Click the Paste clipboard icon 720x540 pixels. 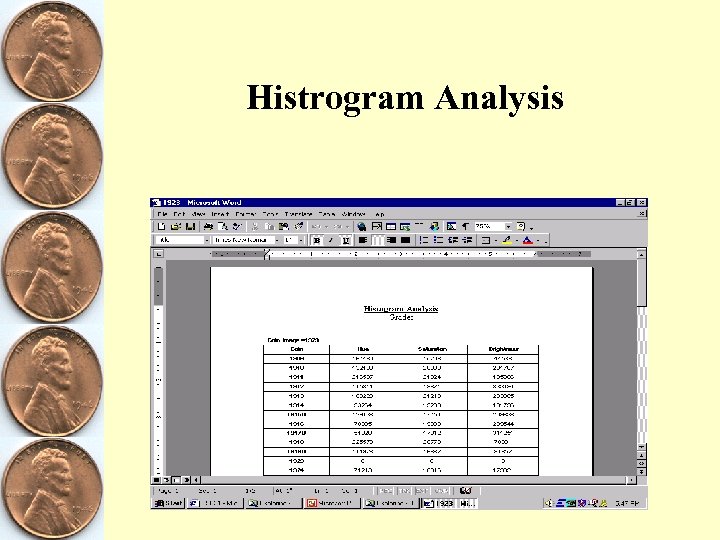pos(284,226)
